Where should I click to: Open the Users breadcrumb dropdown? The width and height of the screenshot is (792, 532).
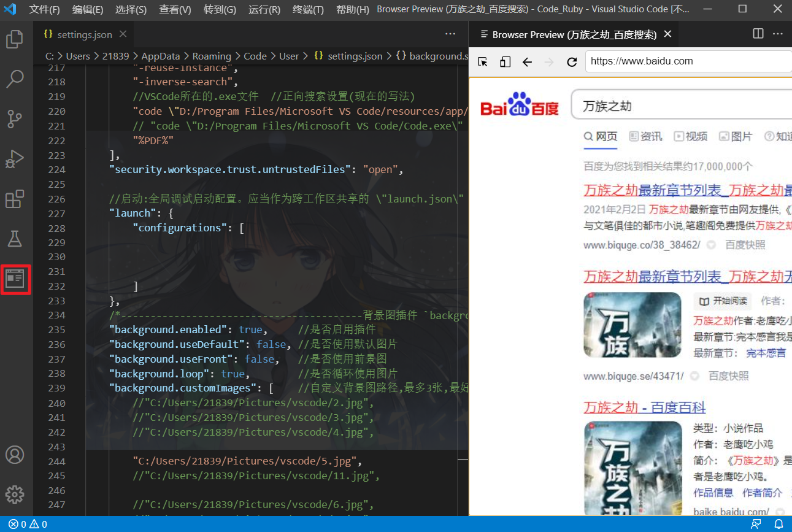pos(78,56)
